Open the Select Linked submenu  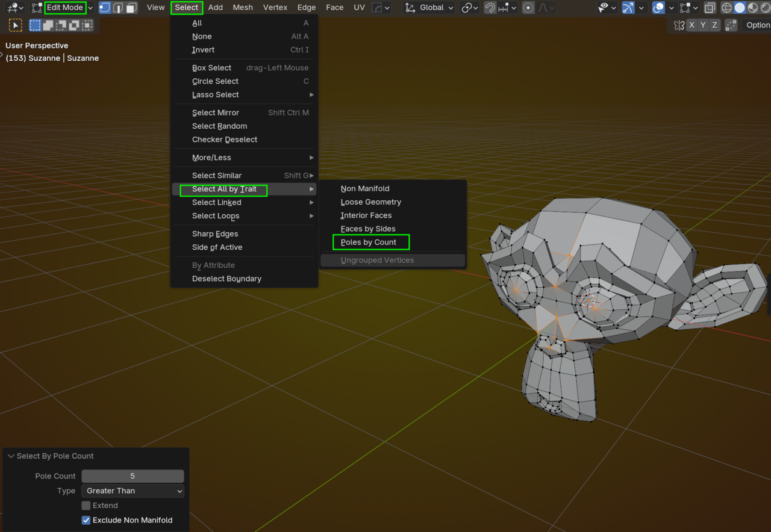click(244, 203)
